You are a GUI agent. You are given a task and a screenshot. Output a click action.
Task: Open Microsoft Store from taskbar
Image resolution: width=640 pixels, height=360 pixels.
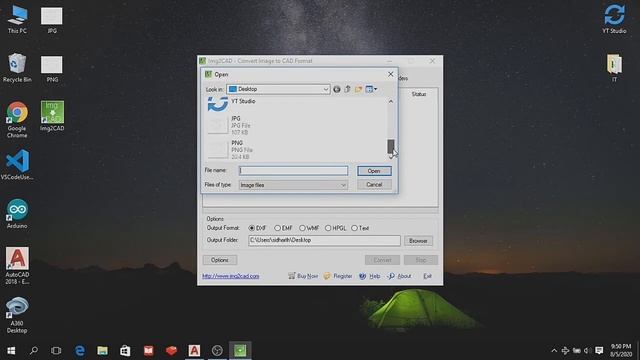point(125,351)
